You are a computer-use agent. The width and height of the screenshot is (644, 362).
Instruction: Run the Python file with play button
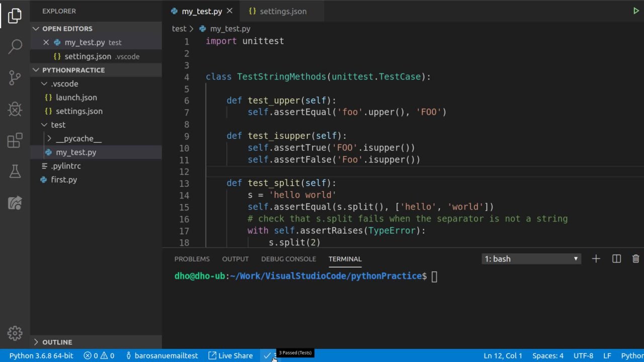tap(636, 11)
